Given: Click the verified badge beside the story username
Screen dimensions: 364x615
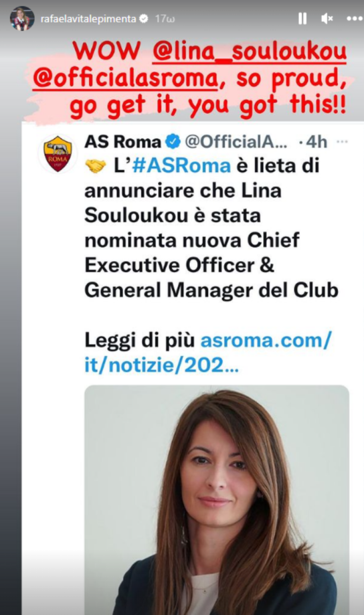Looking at the screenshot, I should pos(144,19).
